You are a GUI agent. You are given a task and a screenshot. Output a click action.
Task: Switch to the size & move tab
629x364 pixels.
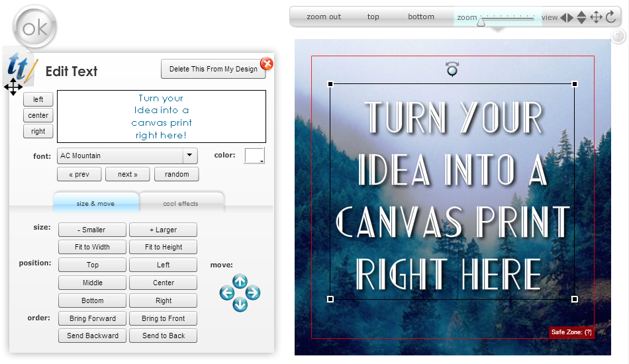coord(96,203)
